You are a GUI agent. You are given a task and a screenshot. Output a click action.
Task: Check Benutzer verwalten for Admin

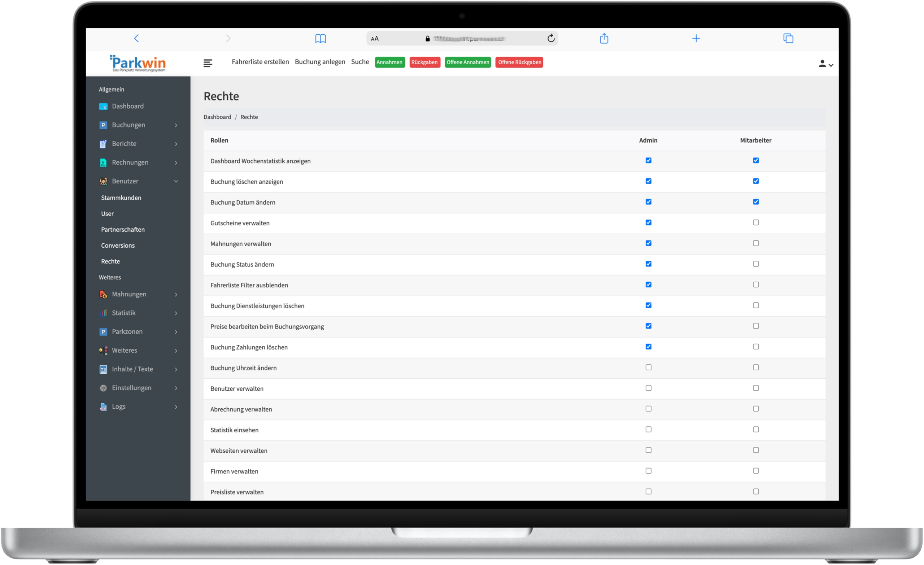(648, 388)
